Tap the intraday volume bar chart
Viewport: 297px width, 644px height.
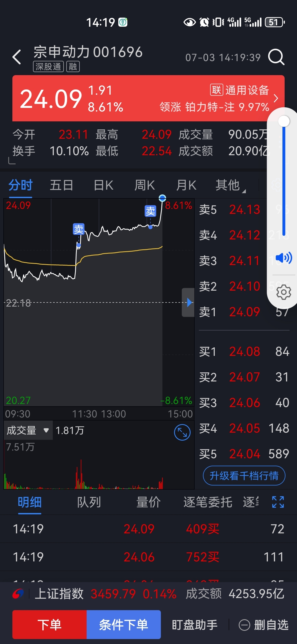point(99,465)
